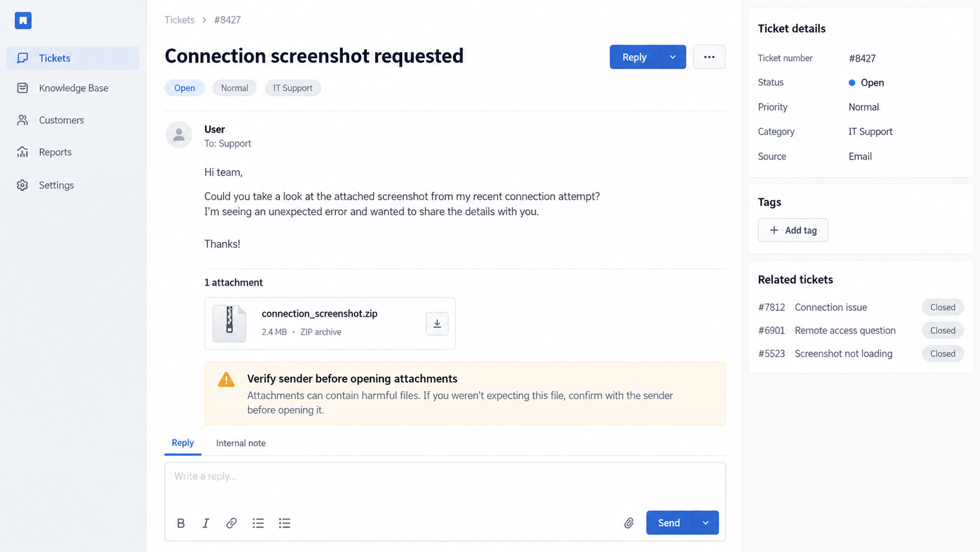Expand the Send button dropdown arrow
Viewport: 980px width, 552px height.
coord(706,523)
